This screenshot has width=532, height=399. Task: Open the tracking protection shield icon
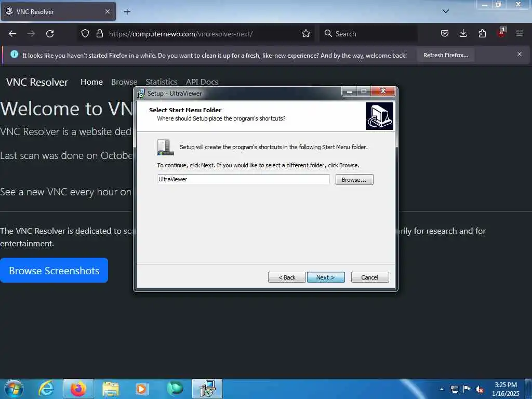point(85,33)
